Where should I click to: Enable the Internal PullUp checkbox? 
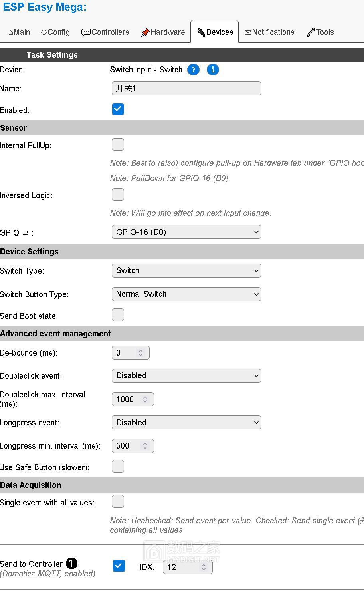point(118,145)
